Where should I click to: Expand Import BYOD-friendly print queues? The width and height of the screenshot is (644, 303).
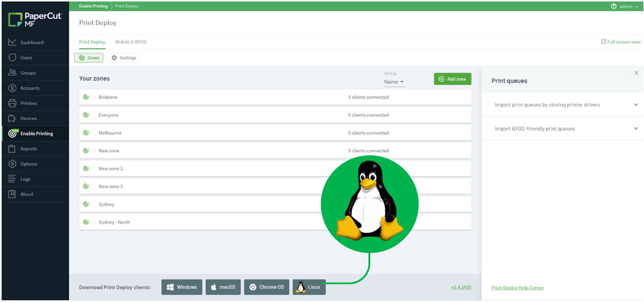[x=636, y=129]
